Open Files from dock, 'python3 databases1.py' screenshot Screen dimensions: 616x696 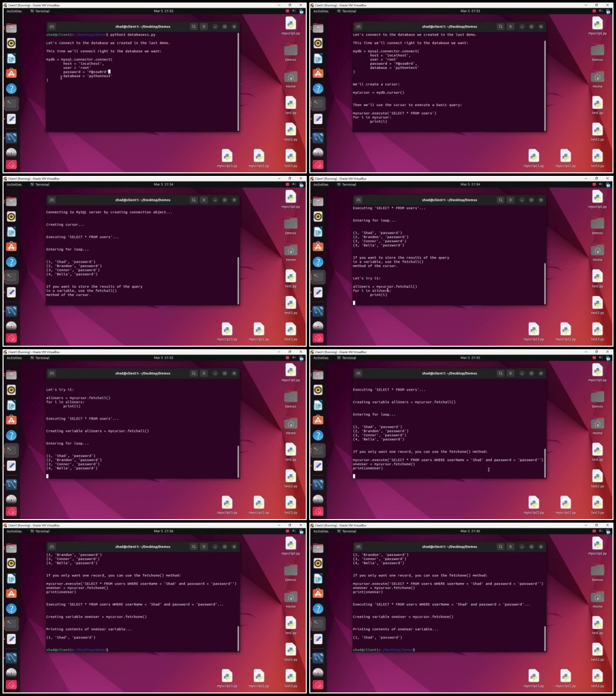click(11, 28)
